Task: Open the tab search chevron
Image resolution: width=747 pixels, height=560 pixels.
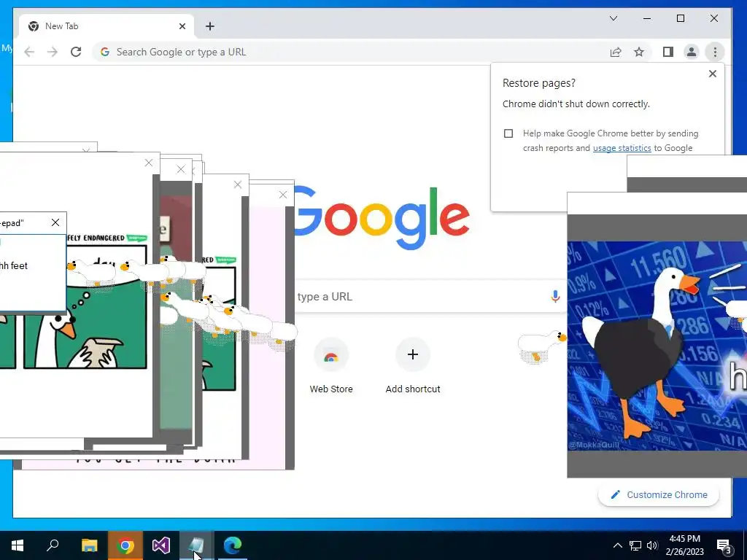Action: 614,18
